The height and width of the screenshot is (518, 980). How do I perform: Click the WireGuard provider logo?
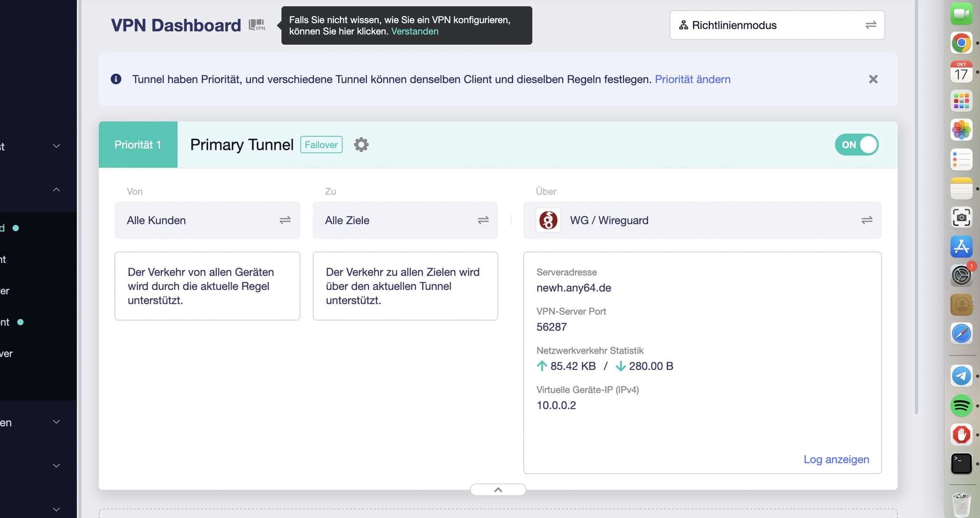(x=548, y=220)
